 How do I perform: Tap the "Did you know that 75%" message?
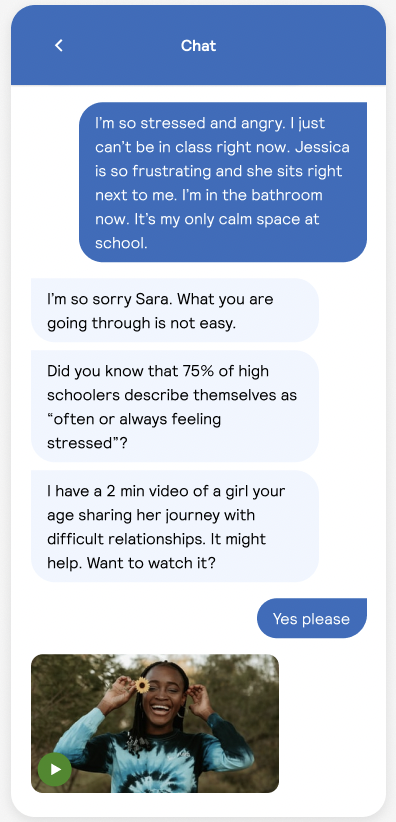coord(175,407)
